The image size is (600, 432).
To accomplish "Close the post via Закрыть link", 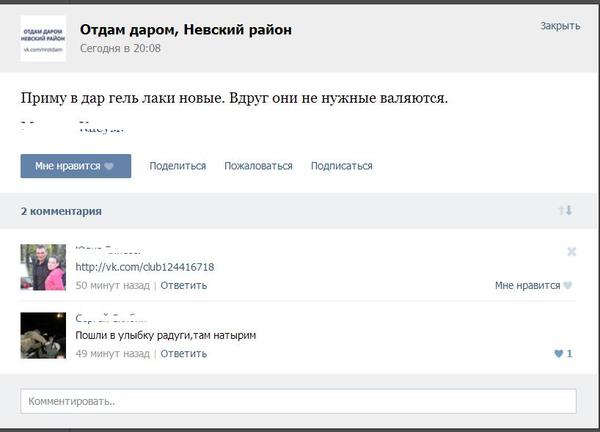I will (x=560, y=26).
